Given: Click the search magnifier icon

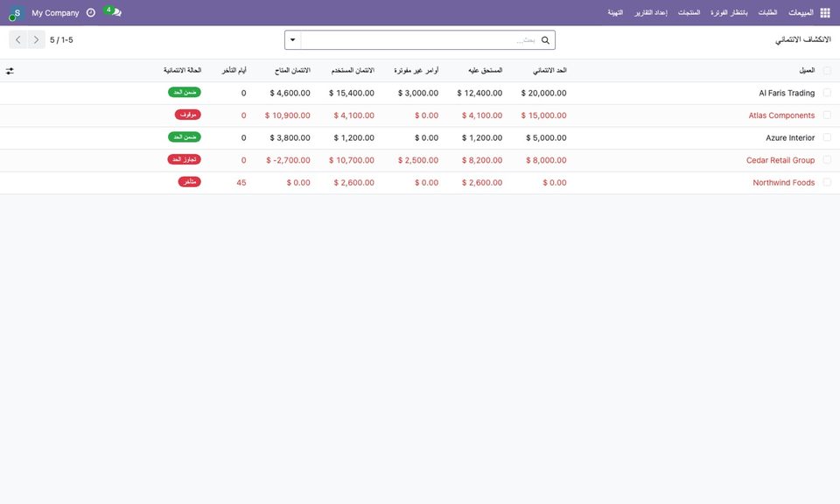Looking at the screenshot, I should click(x=545, y=40).
